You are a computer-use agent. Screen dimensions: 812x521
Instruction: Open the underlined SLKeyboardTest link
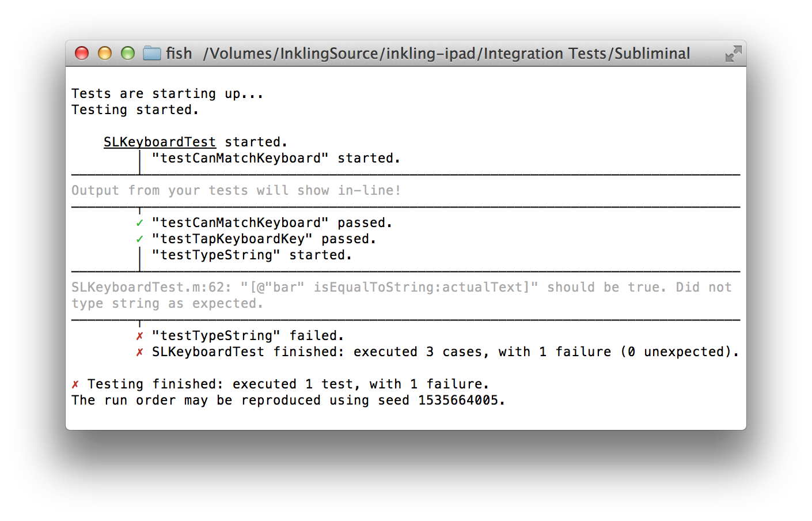(160, 142)
